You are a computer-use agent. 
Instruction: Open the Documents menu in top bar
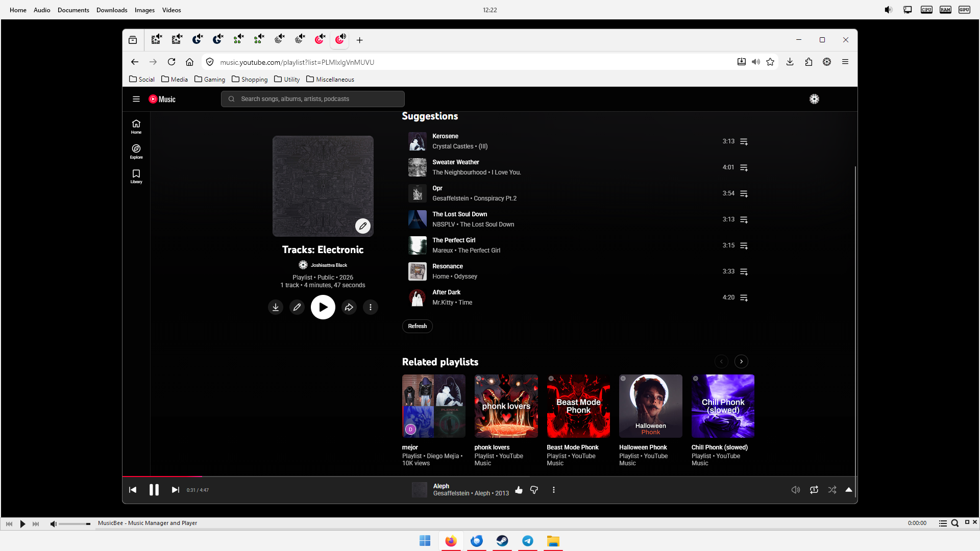(x=73, y=10)
